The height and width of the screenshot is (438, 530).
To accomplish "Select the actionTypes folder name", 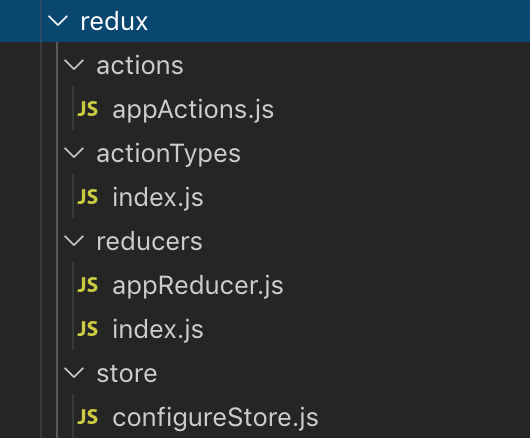I will click(x=169, y=154).
